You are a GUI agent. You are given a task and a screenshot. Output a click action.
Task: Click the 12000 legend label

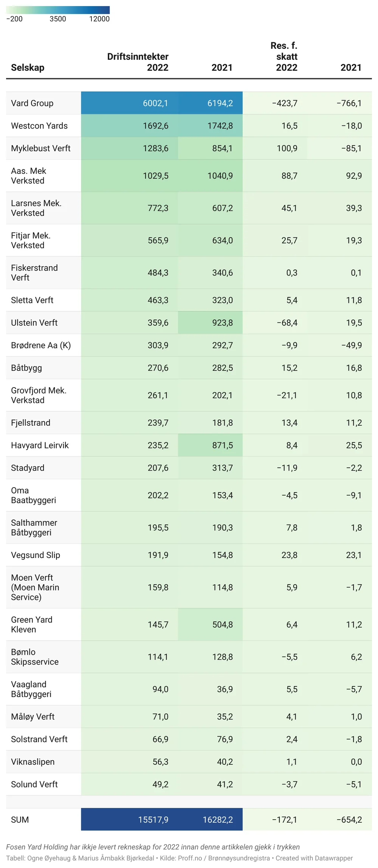[99, 19]
